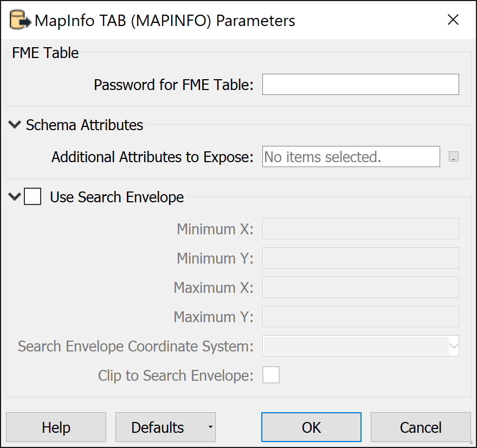Click the Password for FME Table field
477x448 pixels.
tap(360, 84)
